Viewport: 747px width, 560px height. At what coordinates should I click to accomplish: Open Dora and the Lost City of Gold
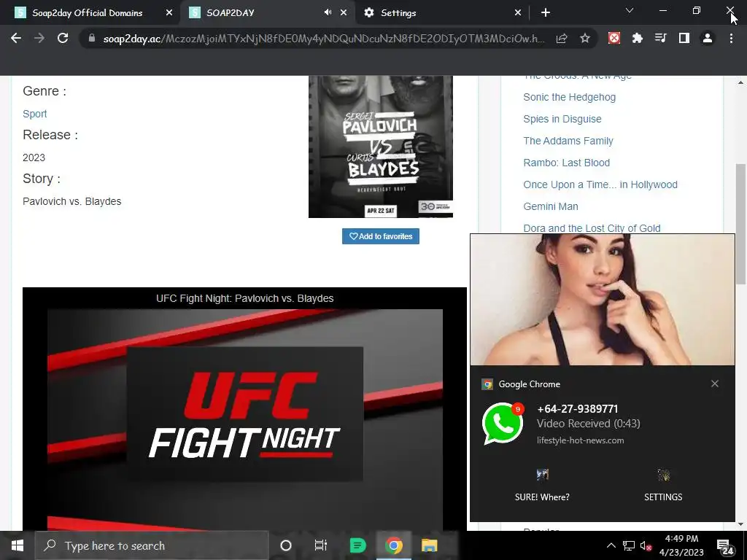pos(592,228)
